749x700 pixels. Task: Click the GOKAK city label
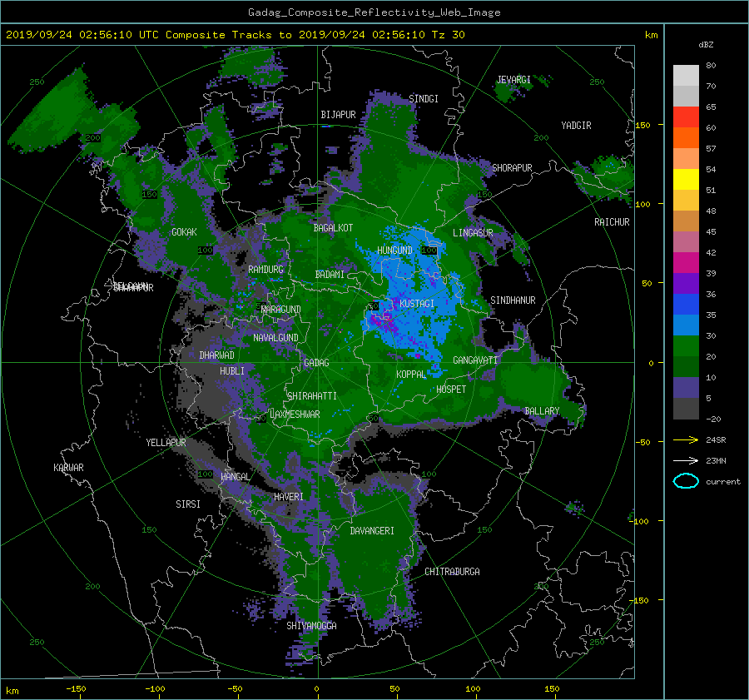coord(184,232)
